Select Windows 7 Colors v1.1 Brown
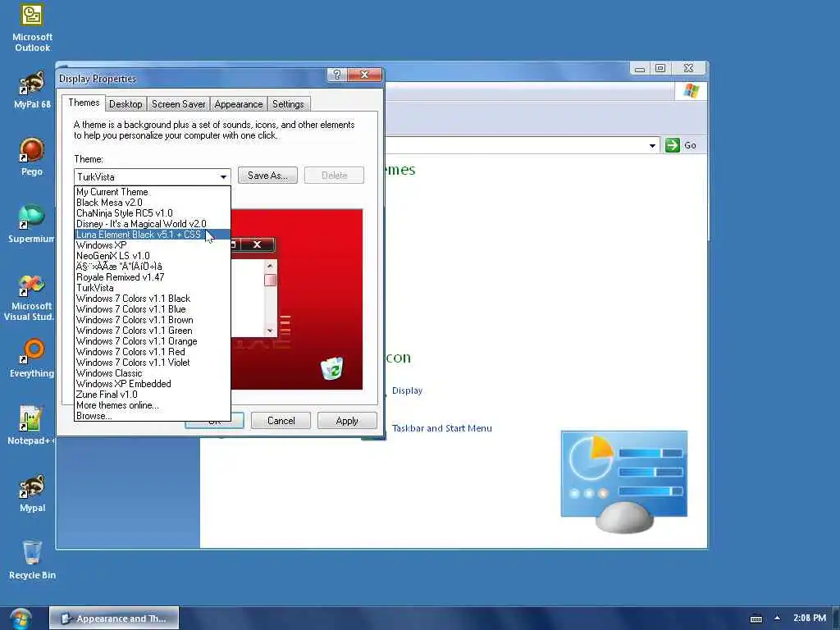The image size is (840, 630). tap(152, 320)
